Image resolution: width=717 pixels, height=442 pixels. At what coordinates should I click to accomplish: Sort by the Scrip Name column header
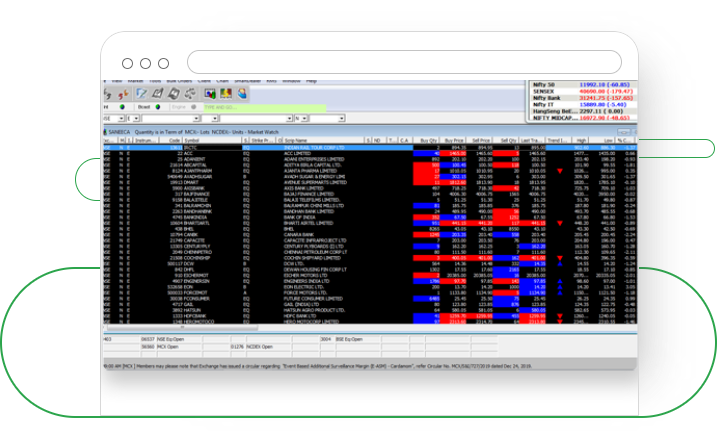click(x=323, y=140)
